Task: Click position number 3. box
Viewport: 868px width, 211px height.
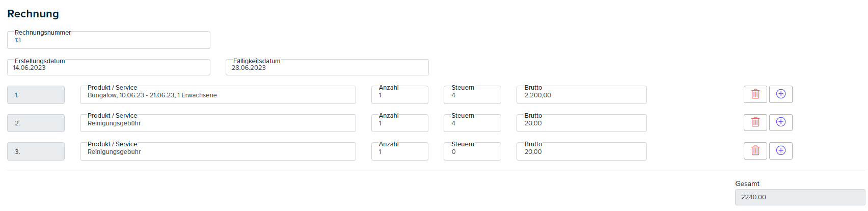Action: click(x=36, y=151)
